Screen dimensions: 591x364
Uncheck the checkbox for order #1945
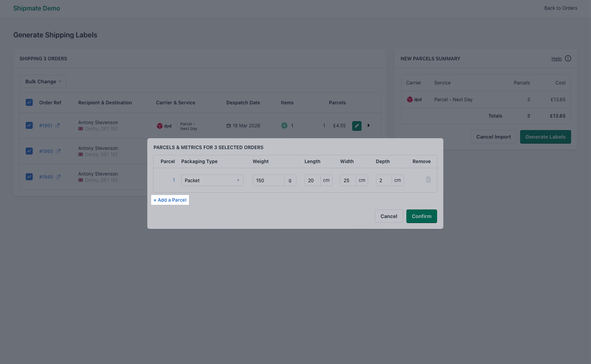pos(29,176)
